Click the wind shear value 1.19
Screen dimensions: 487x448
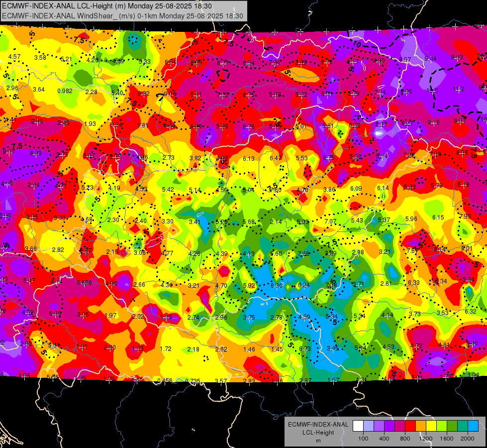point(166,317)
